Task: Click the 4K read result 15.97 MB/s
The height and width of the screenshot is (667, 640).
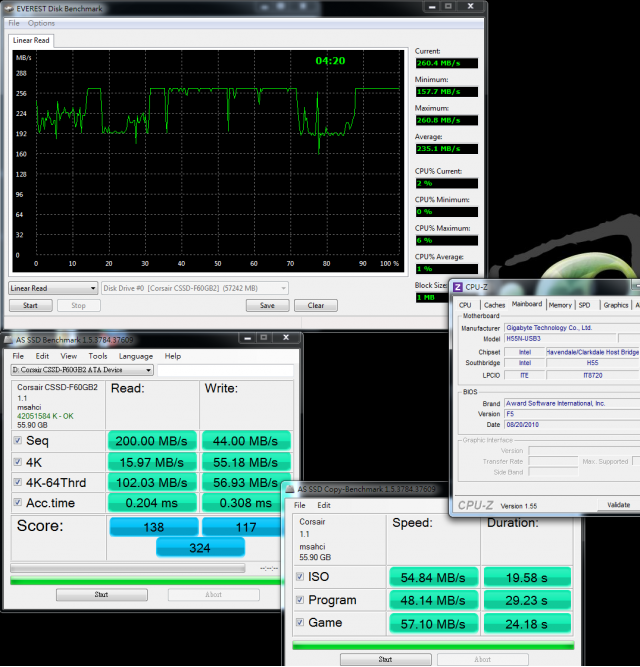Action: [152, 462]
